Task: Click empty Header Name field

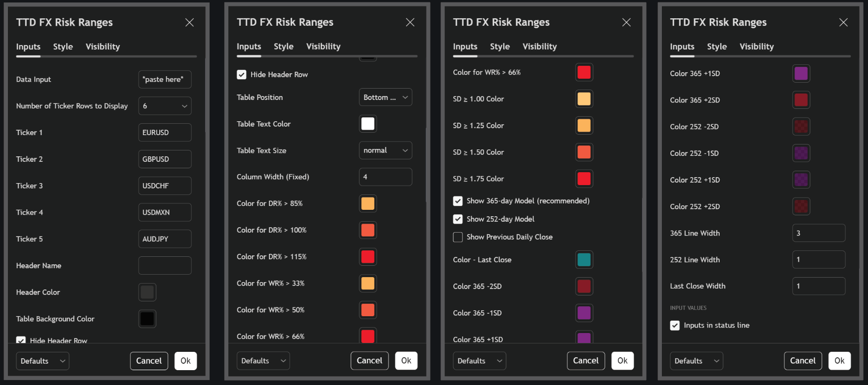Action: (165, 266)
